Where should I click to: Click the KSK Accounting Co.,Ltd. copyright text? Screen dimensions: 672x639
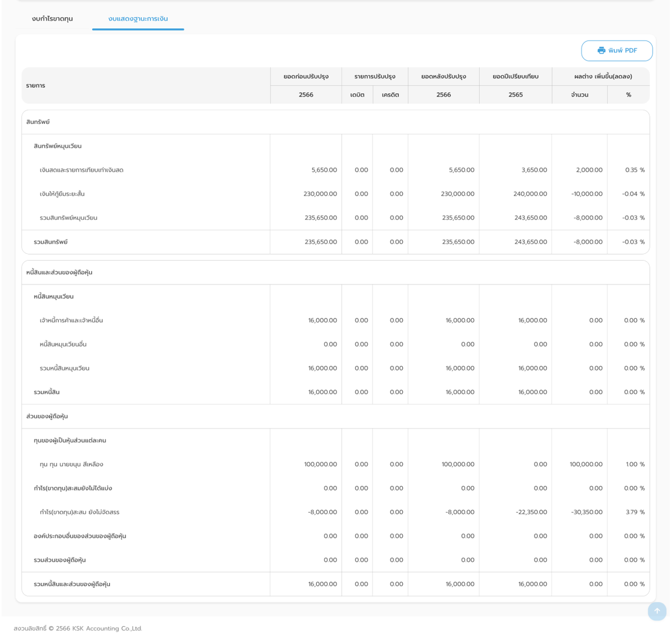[x=78, y=628]
